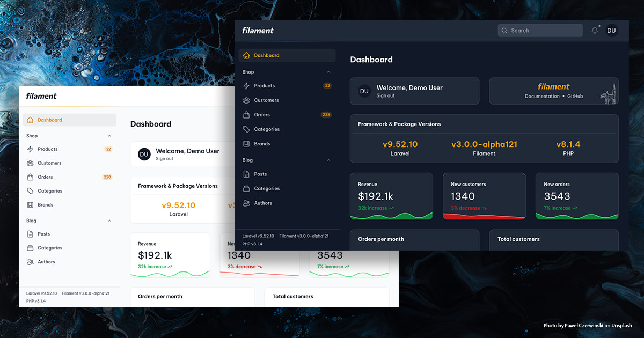Image resolution: width=644 pixels, height=338 pixels.
Task: Collapse the Shop group in light sidebar
Action: click(x=109, y=136)
